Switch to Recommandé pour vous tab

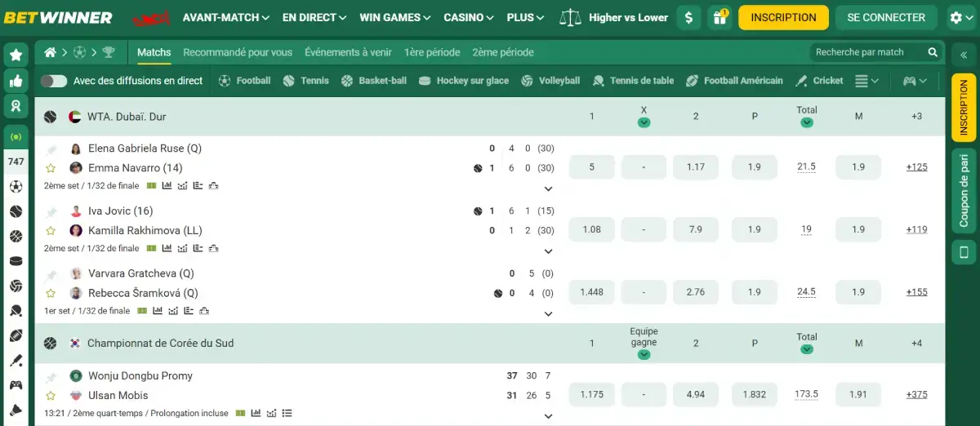pos(238,52)
